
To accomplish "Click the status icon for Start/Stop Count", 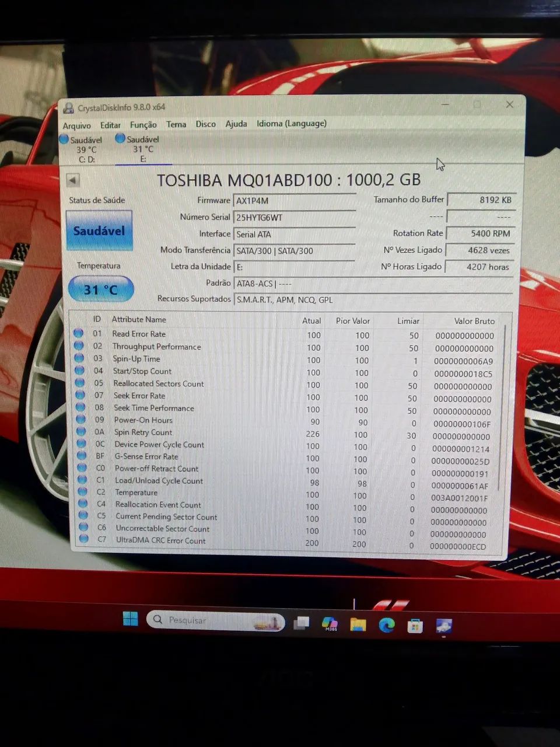I will [80, 371].
